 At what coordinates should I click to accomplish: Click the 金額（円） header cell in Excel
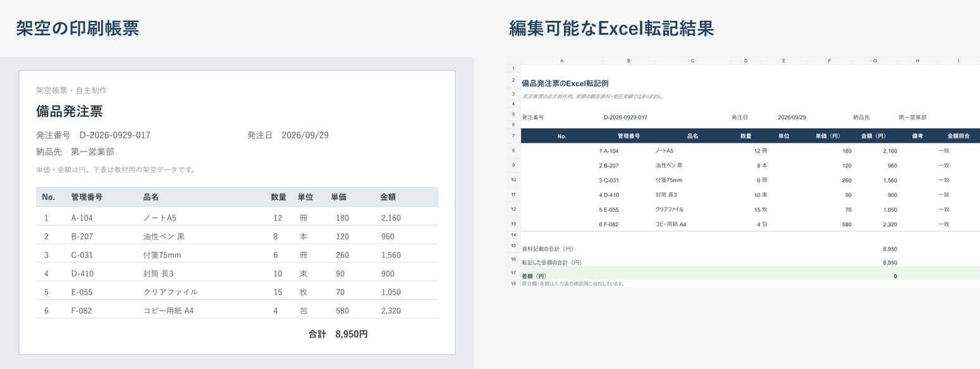click(x=875, y=136)
